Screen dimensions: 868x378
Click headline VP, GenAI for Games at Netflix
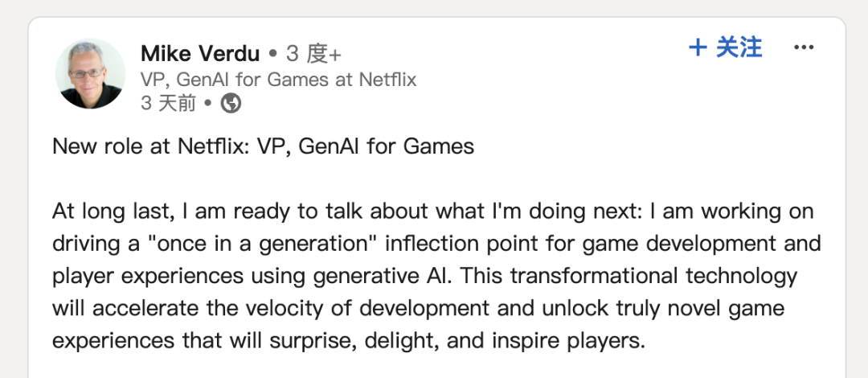(278, 80)
